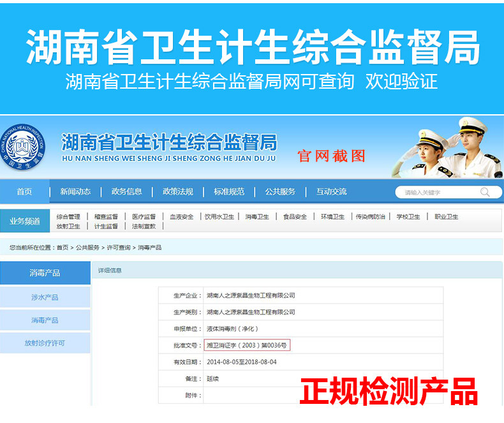This screenshot has width=504, height=423.
Task: Open the 政策法规 menu item
Action: [x=178, y=191]
